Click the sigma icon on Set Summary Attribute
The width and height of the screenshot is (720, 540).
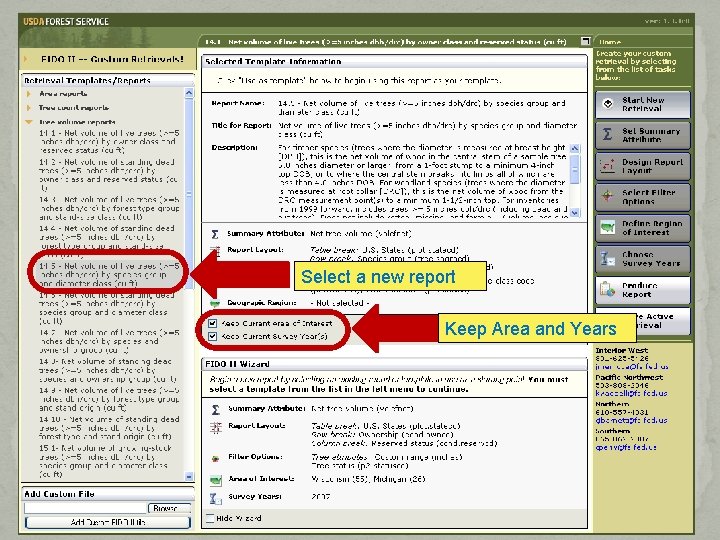(x=608, y=134)
